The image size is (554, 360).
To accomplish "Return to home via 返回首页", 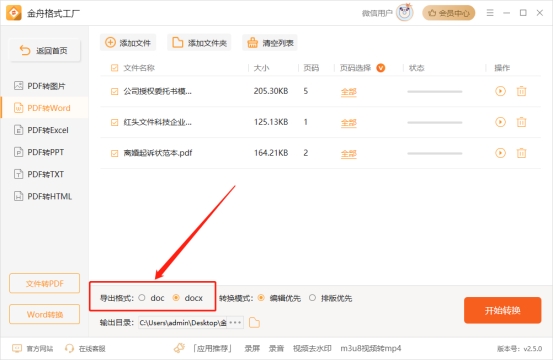I will 45,51.
